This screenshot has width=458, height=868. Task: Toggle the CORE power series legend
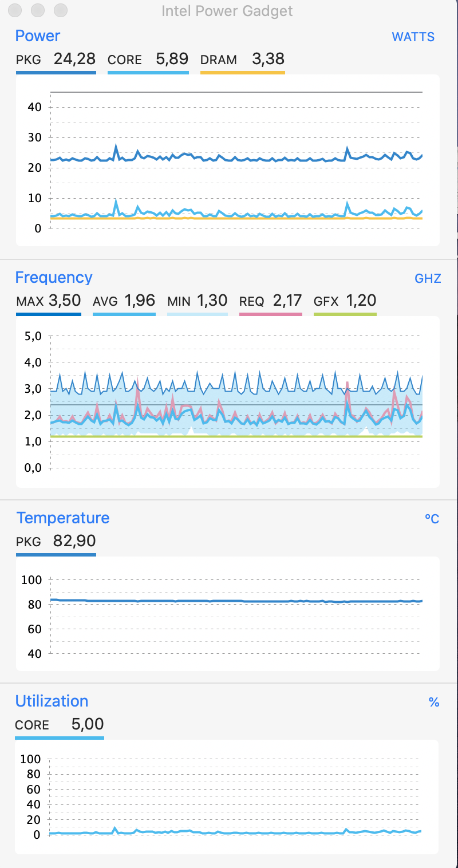148,59
